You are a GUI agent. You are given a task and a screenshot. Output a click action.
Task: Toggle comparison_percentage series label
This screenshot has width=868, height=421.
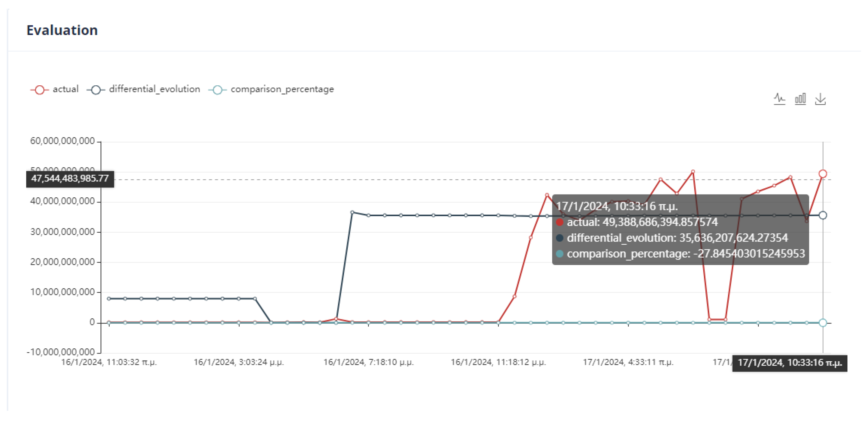click(x=282, y=89)
